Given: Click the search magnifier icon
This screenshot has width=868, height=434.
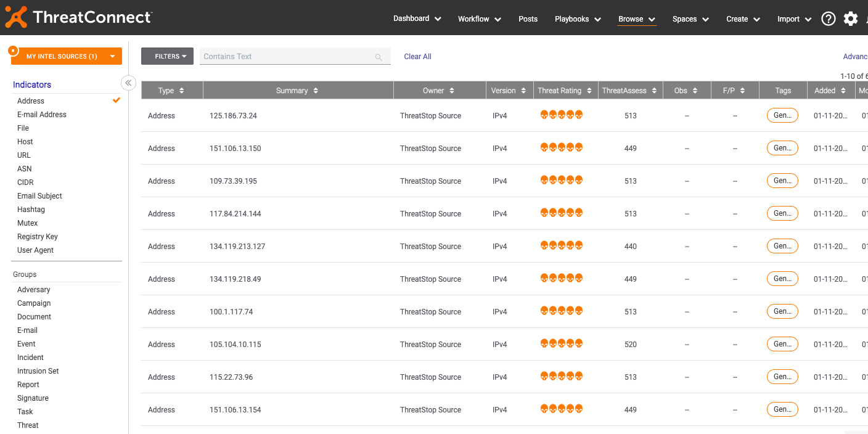Looking at the screenshot, I should [379, 57].
